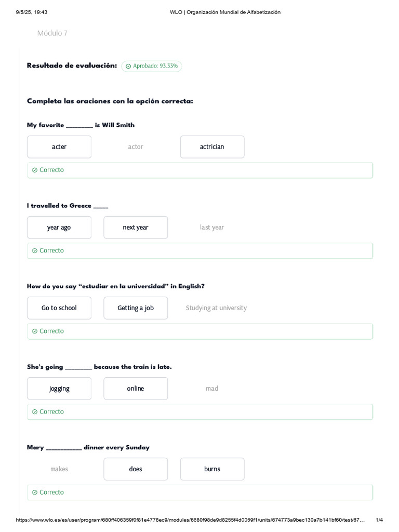The height and width of the screenshot is (532, 399).
Task: Click the check icon in the Aprobado badge
Action: [x=128, y=66]
